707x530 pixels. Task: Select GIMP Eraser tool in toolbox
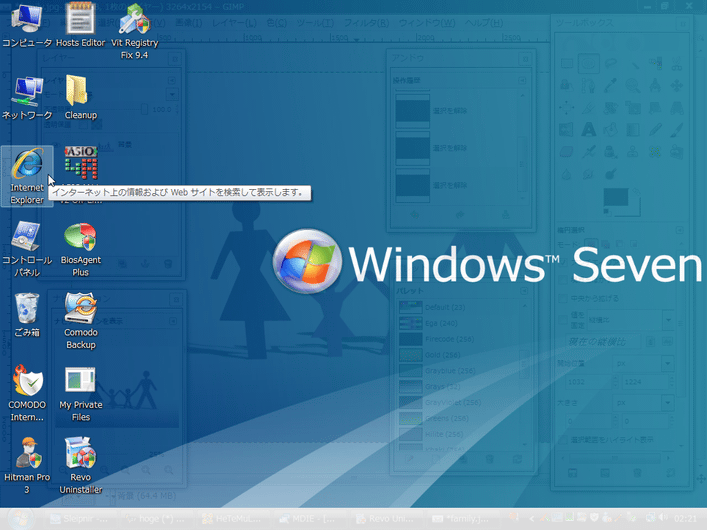point(567,152)
